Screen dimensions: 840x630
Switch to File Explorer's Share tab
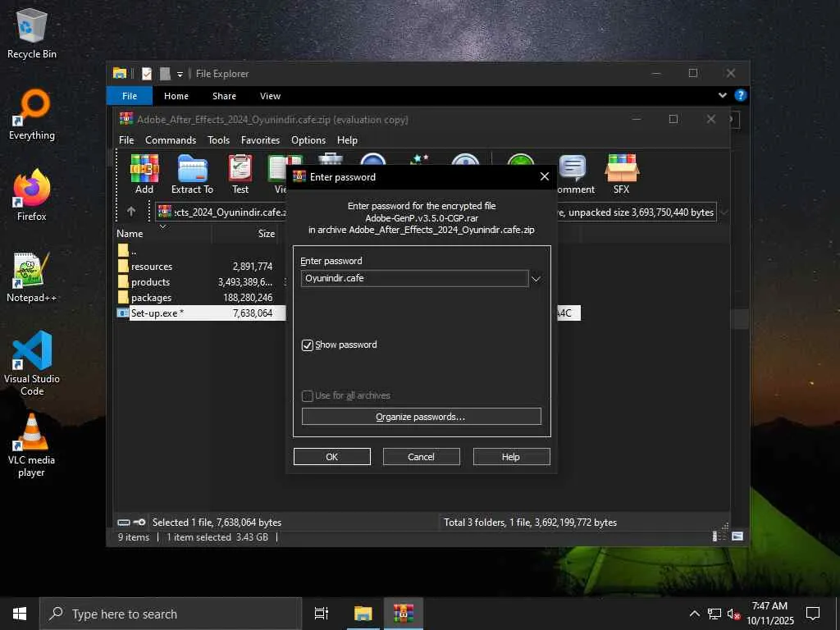(224, 96)
